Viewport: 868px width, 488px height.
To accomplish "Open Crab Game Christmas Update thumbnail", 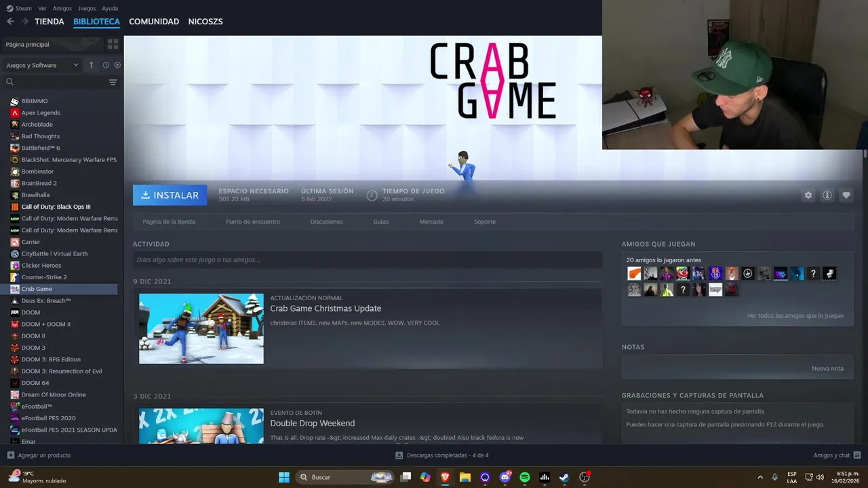I will [x=201, y=329].
